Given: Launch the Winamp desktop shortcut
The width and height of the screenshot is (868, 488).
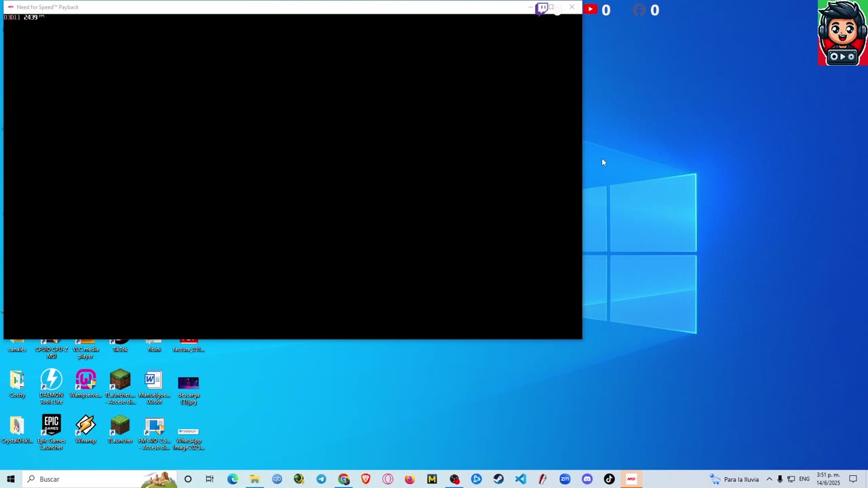Looking at the screenshot, I should tap(85, 429).
